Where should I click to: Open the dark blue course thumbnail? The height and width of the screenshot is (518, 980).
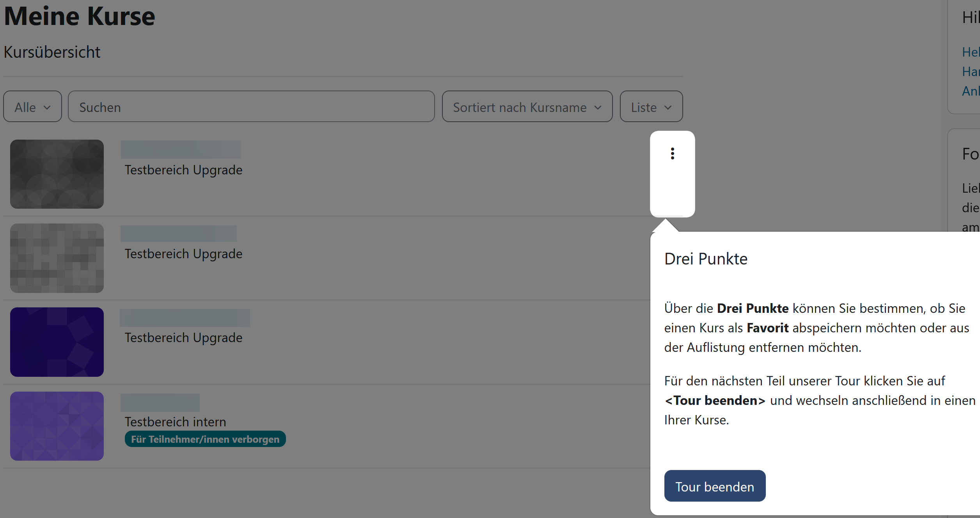click(57, 342)
